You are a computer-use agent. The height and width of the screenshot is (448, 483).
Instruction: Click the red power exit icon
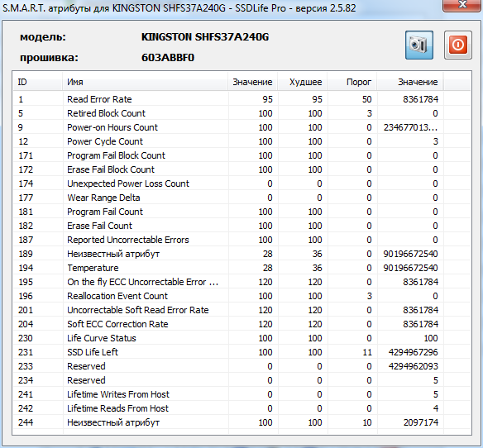457,45
